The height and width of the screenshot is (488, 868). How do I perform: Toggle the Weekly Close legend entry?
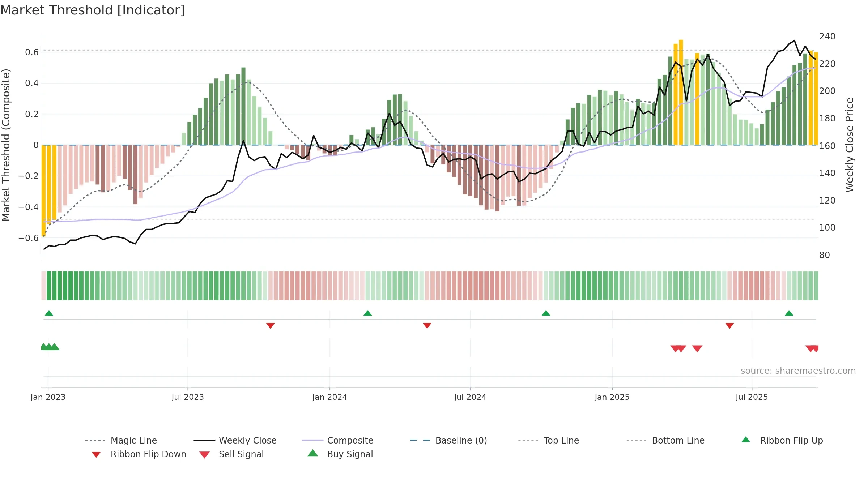235,440
